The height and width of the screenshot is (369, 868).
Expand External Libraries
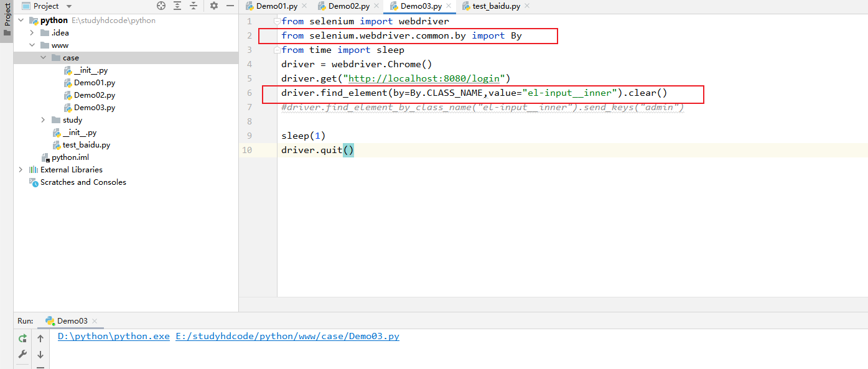pos(21,169)
